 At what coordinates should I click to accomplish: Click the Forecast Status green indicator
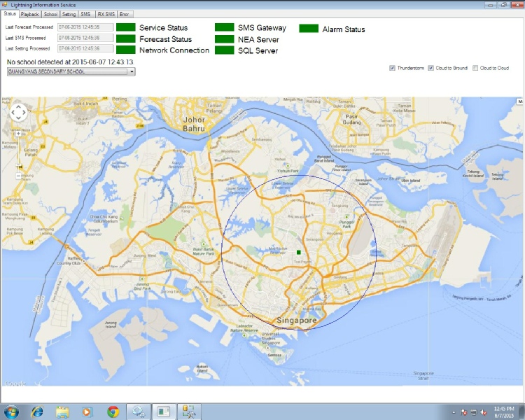[x=125, y=38]
